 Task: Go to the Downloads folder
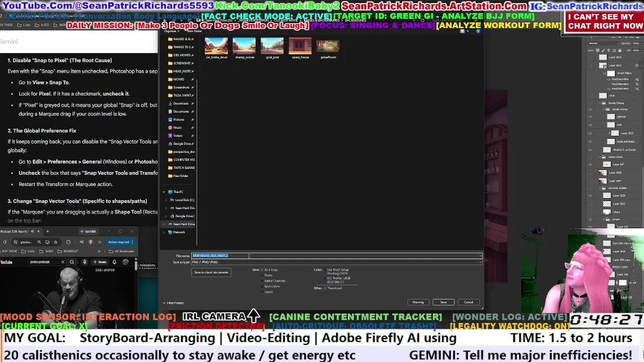click(x=181, y=103)
